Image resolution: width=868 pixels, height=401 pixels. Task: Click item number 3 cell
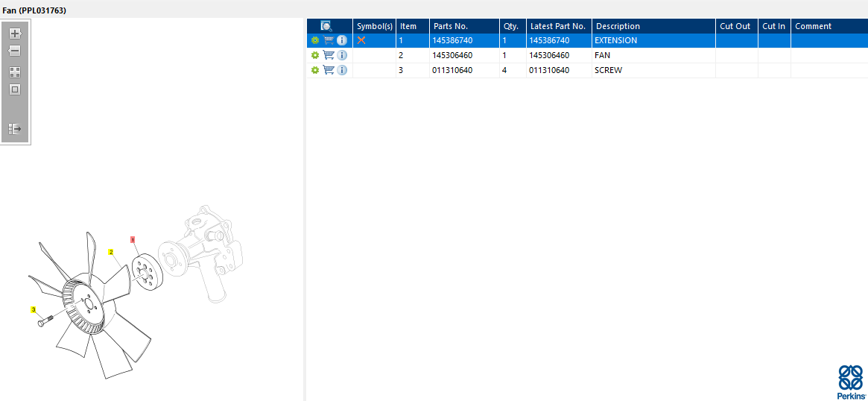pyautogui.click(x=413, y=70)
